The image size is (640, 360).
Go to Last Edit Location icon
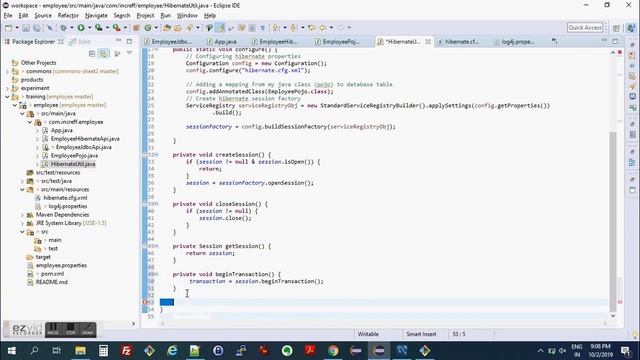pyautogui.click(x=312, y=28)
